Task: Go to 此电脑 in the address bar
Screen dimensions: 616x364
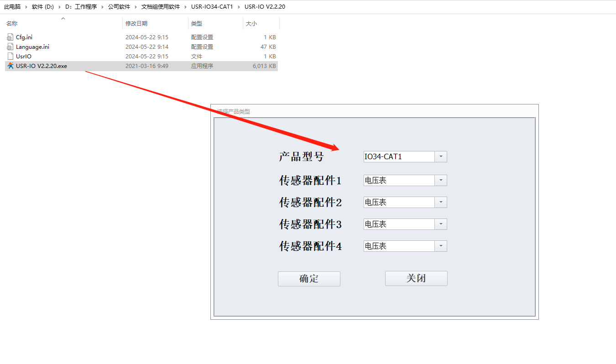Action: tap(12, 7)
